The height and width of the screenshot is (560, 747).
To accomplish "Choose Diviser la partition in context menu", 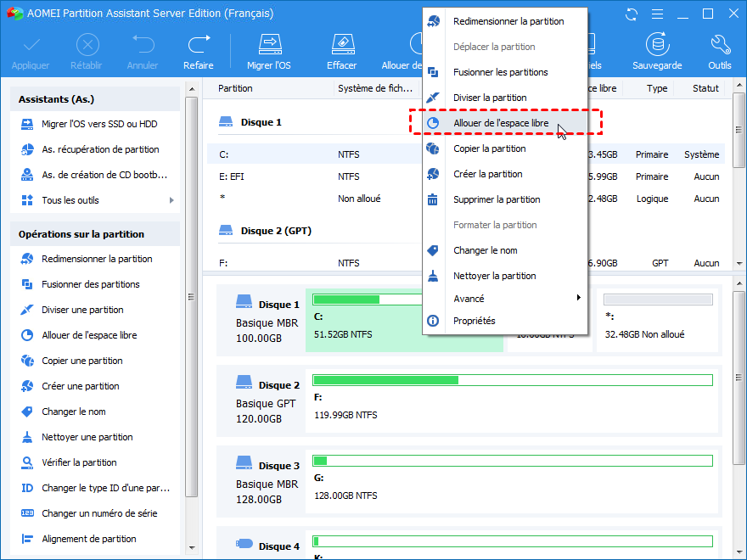I will [x=505, y=98].
